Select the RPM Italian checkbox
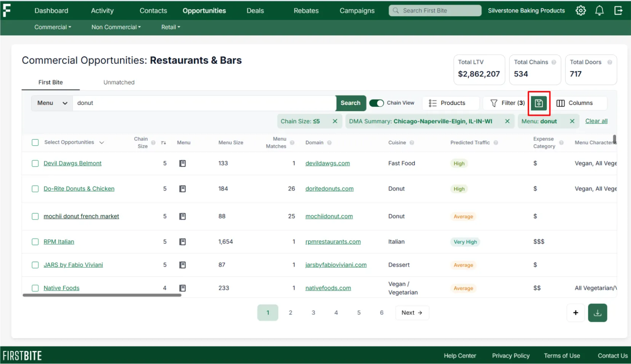This screenshot has width=631, height=364. (x=35, y=242)
